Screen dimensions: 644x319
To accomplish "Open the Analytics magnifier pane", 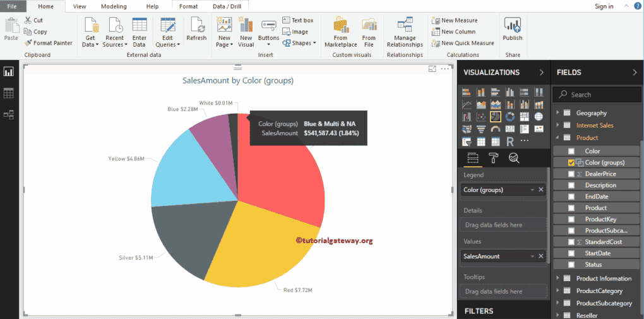I will tap(513, 157).
